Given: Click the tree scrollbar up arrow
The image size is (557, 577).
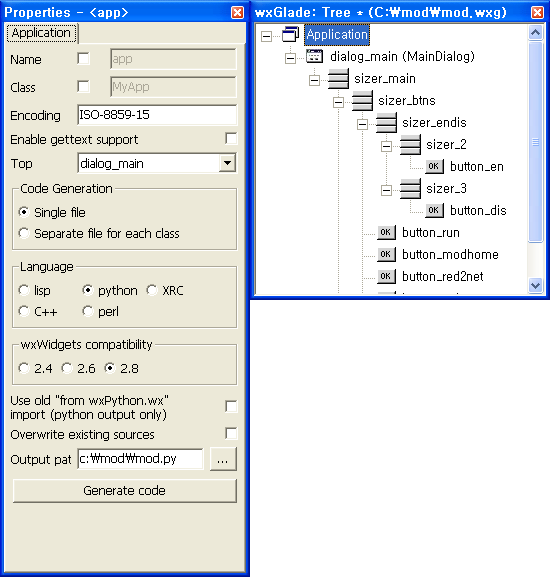Looking at the screenshot, I should (536, 33).
